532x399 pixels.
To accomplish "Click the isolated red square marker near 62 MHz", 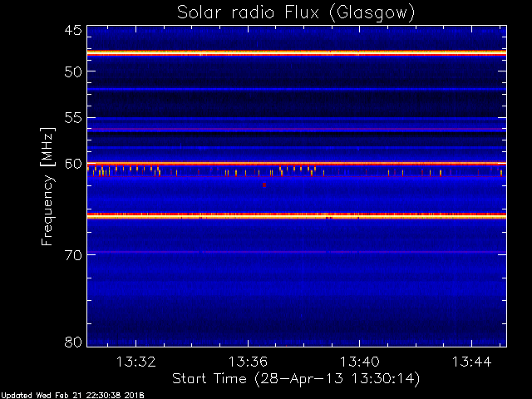I will click(x=264, y=185).
